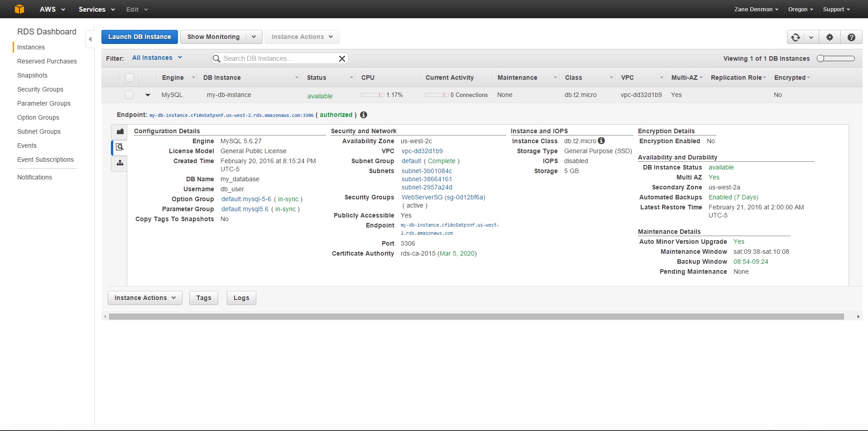Show info icon beside db.t2.micro instance class
This screenshot has height=431, width=868.
tap(601, 140)
